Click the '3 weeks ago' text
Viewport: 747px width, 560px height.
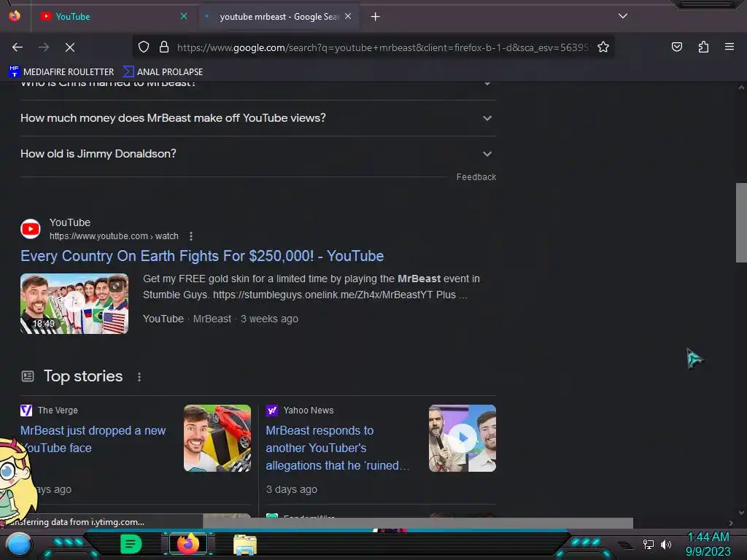pos(269,319)
